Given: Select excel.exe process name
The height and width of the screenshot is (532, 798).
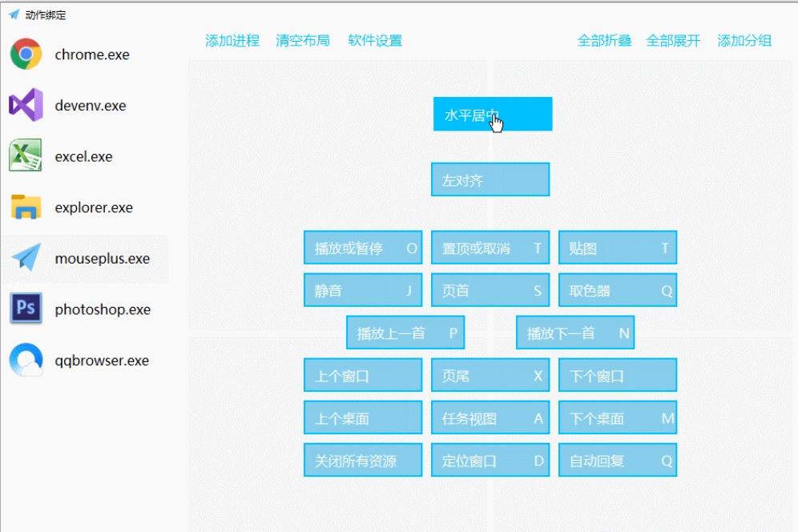Looking at the screenshot, I should pos(83,156).
